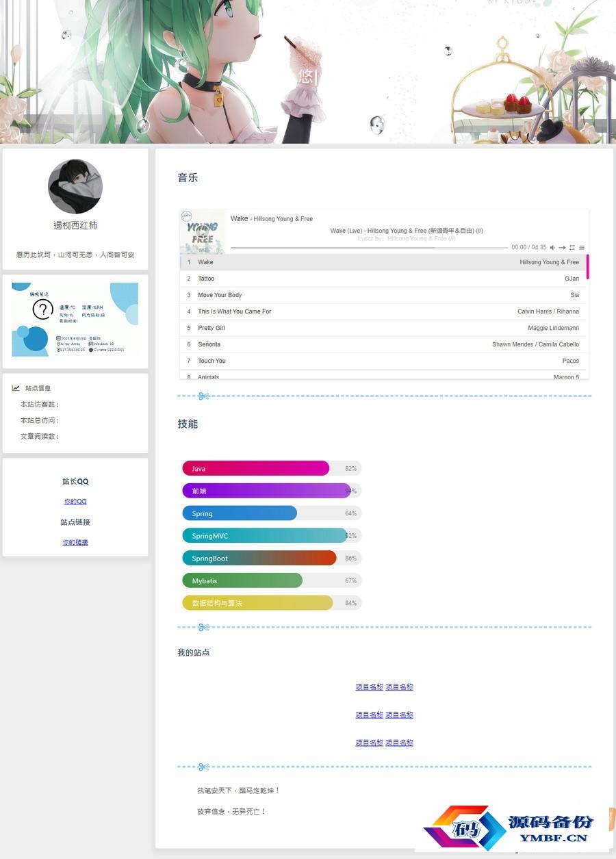Click the 我的站点 section heading
The image size is (616, 859).
pos(194,652)
